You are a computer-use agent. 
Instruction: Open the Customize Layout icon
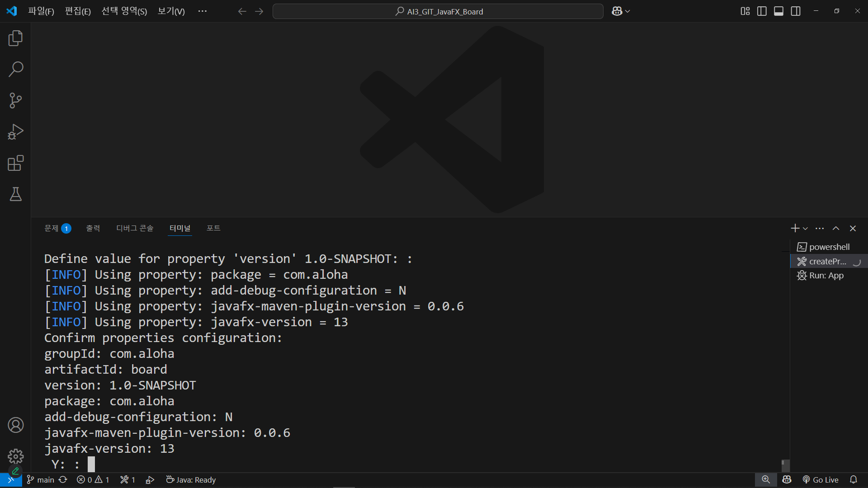click(745, 11)
